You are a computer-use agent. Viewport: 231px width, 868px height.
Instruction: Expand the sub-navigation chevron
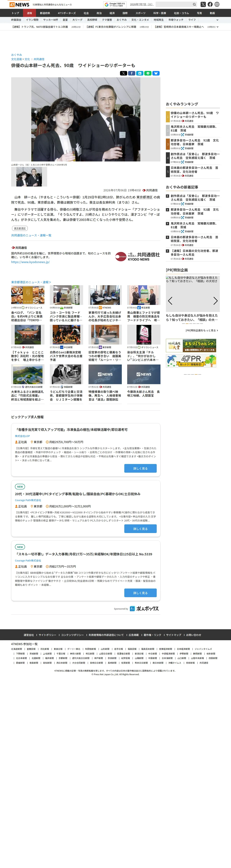[217, 20]
